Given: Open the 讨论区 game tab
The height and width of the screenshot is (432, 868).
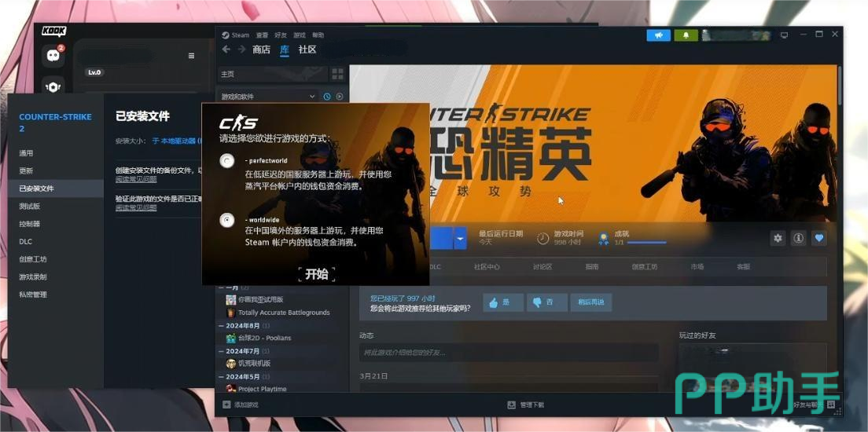Looking at the screenshot, I should click(x=542, y=266).
